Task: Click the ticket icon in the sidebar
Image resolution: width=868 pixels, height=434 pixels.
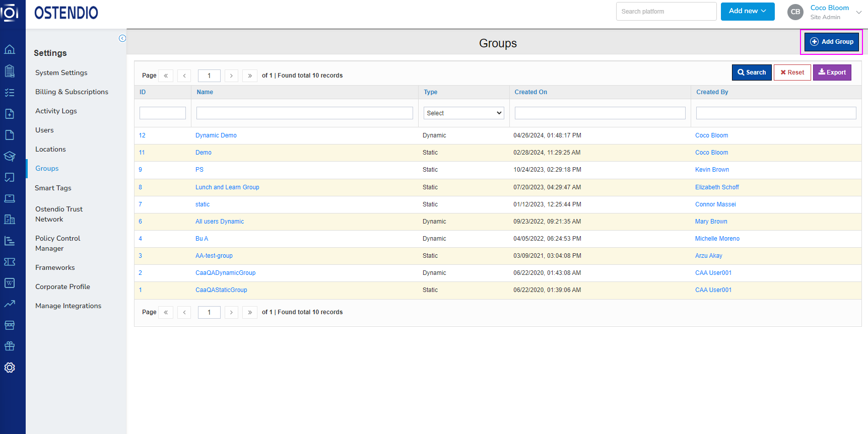Action: [x=10, y=262]
